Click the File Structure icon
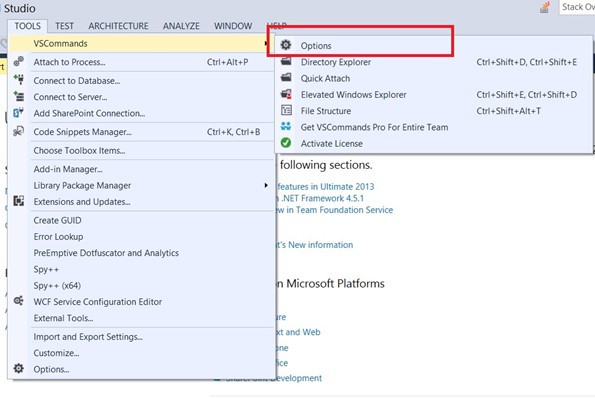Screen dimensions: 595x398 [x=286, y=110]
